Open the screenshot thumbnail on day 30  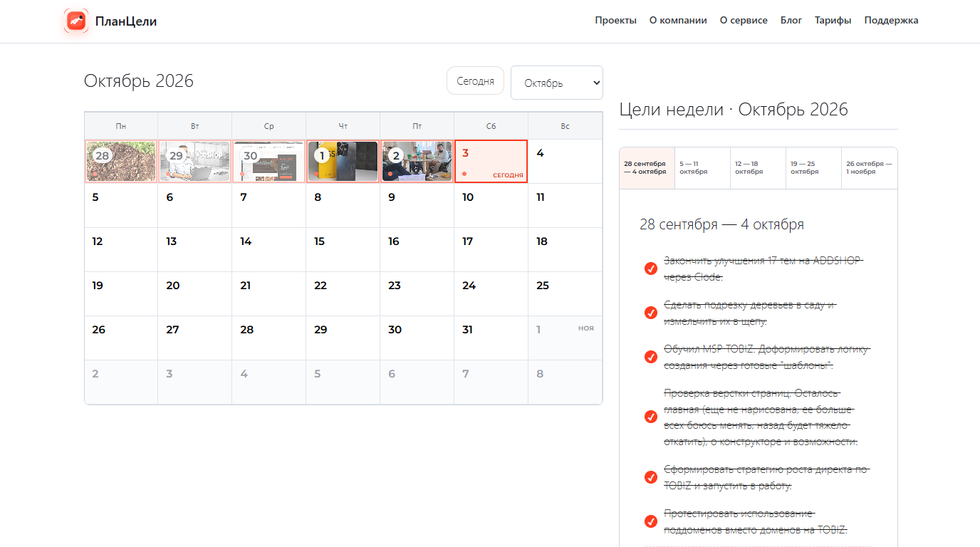(x=269, y=161)
